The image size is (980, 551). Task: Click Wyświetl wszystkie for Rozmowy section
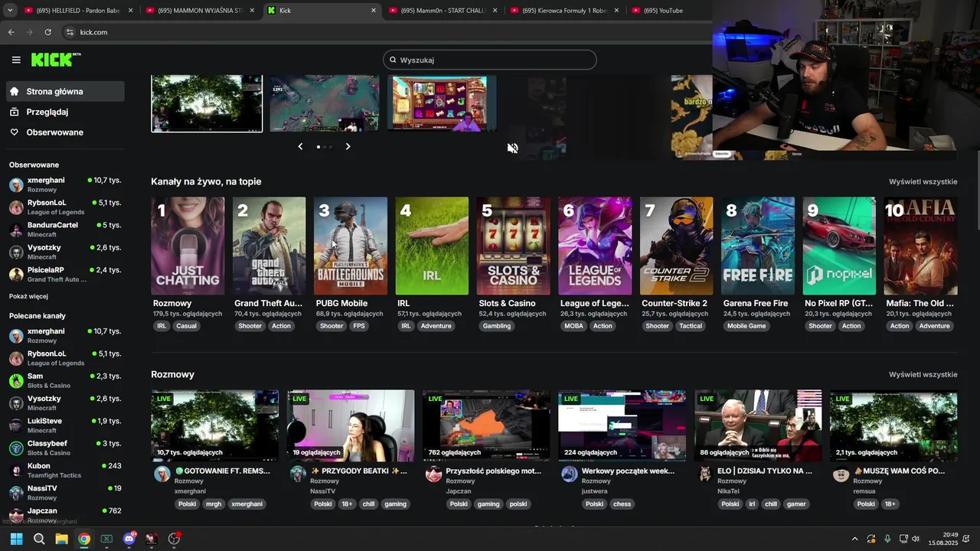click(x=923, y=375)
